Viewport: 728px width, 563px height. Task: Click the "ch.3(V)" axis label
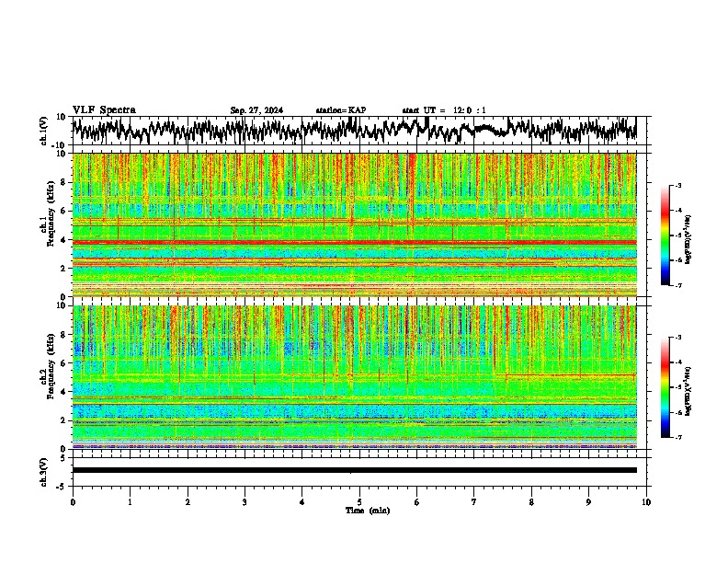[43, 472]
